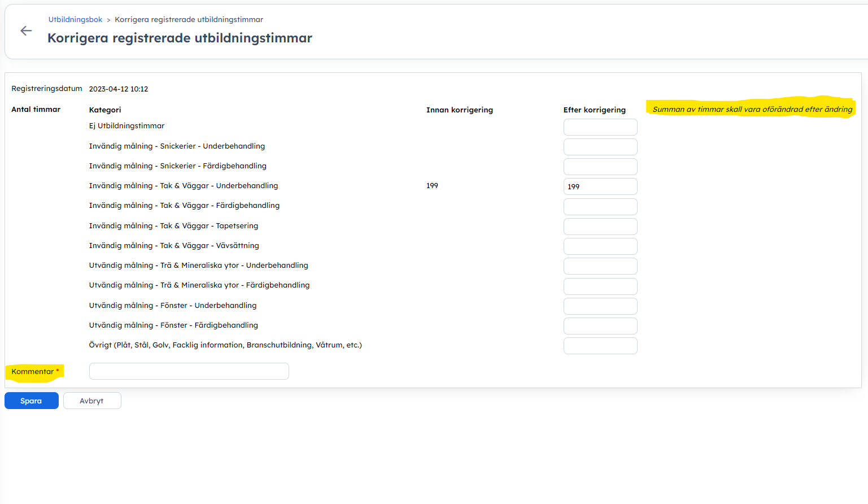Focus the Övrigt hours input field
This screenshot has height=504, width=868.
(600, 346)
